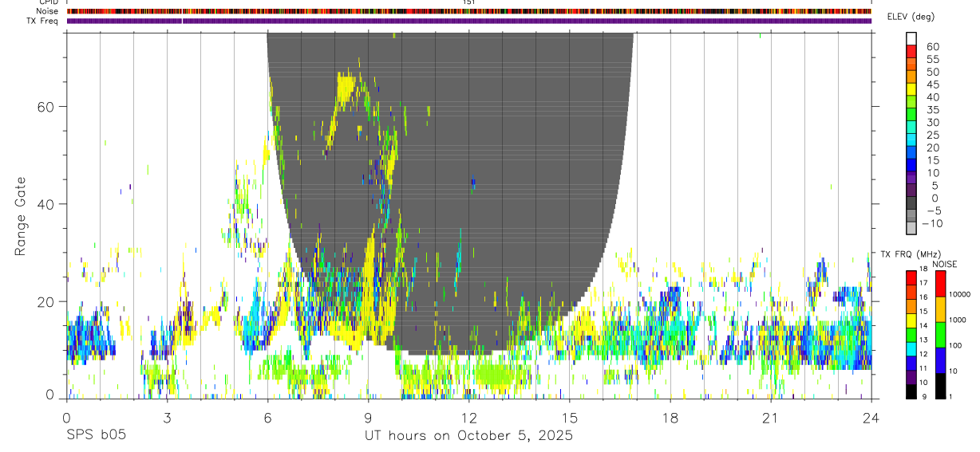Click the black bottom segment of the NOISE color bar

tap(940, 386)
